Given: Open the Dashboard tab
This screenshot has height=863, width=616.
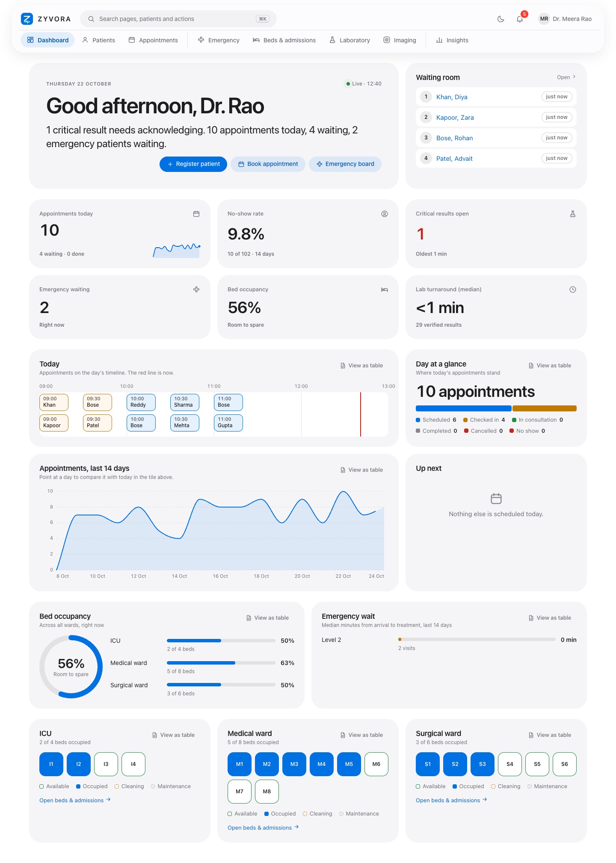Looking at the screenshot, I should point(47,40).
